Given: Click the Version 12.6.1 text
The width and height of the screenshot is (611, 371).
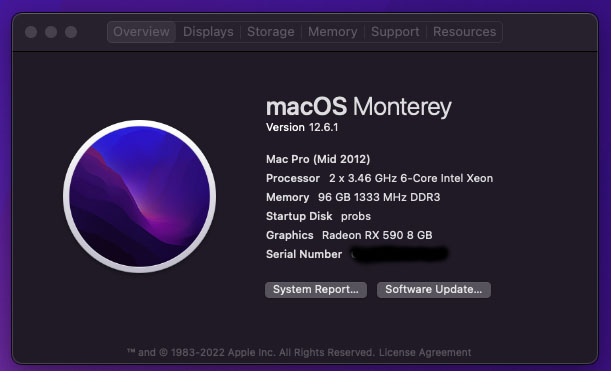Looking at the screenshot, I should 302,127.
